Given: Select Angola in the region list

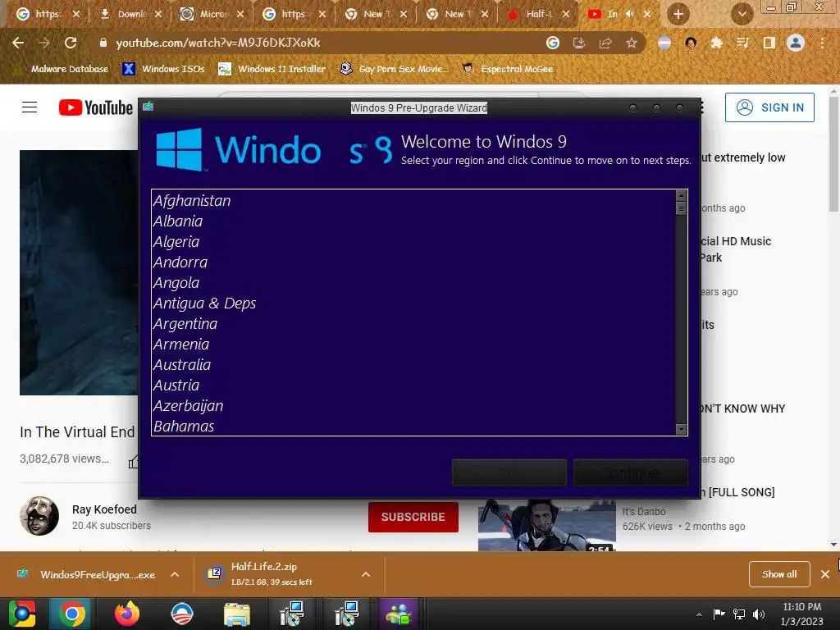Looking at the screenshot, I should tap(413, 283).
